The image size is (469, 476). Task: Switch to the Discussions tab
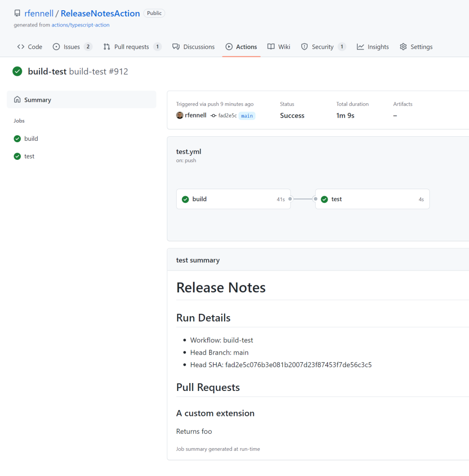pyautogui.click(x=193, y=47)
